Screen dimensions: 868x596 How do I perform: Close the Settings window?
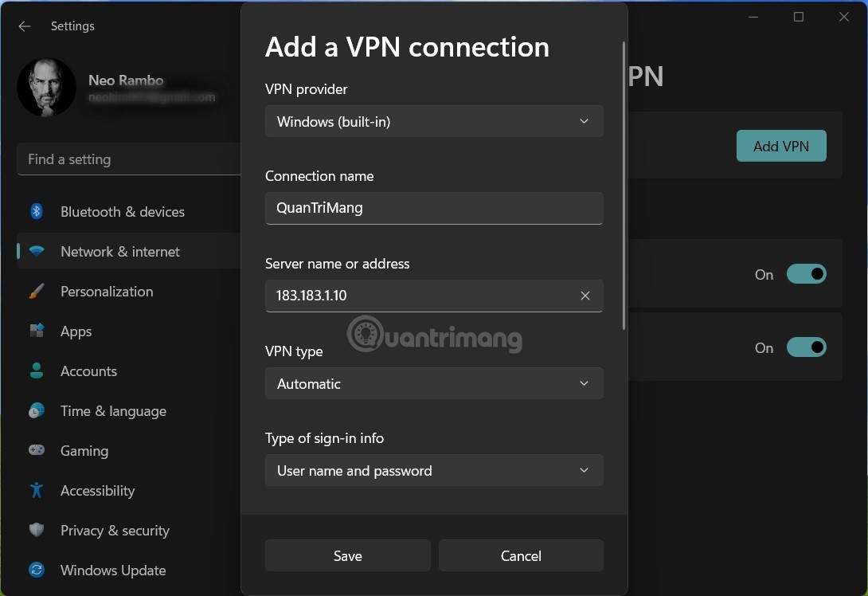(843, 18)
